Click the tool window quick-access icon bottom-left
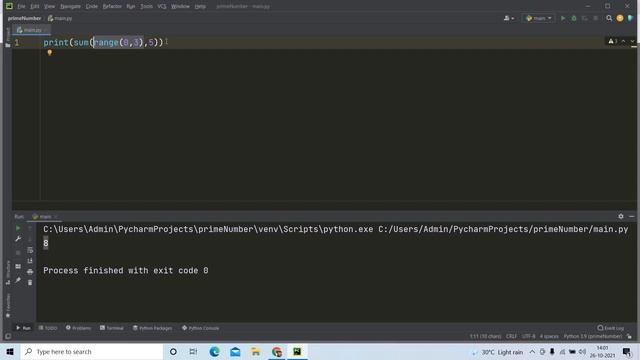Viewport: 640px width, 360px height. [8, 336]
